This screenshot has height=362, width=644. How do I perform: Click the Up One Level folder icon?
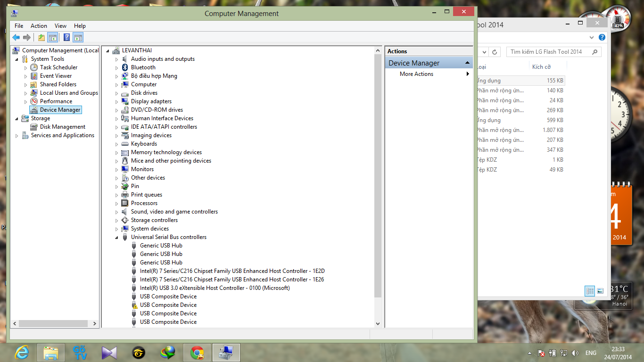point(41,38)
